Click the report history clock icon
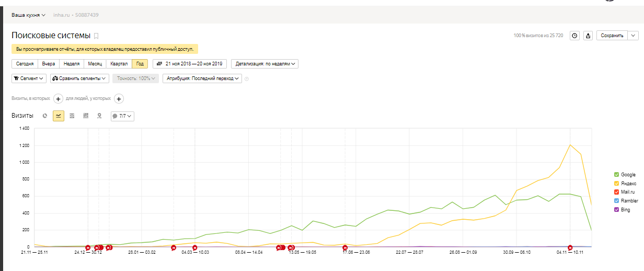644x271 pixels. (575, 36)
